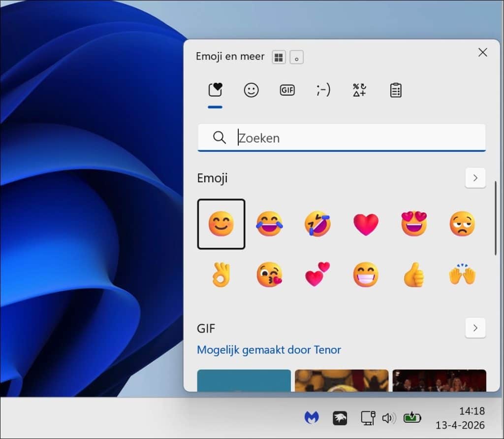Open the symbols category
This screenshot has width=504, height=439.
point(359,90)
